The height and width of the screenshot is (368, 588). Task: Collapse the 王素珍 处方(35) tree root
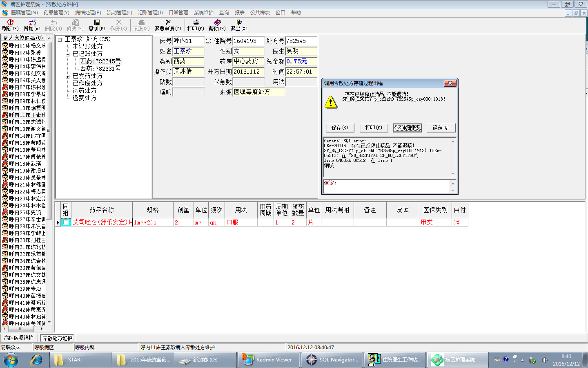coord(60,40)
